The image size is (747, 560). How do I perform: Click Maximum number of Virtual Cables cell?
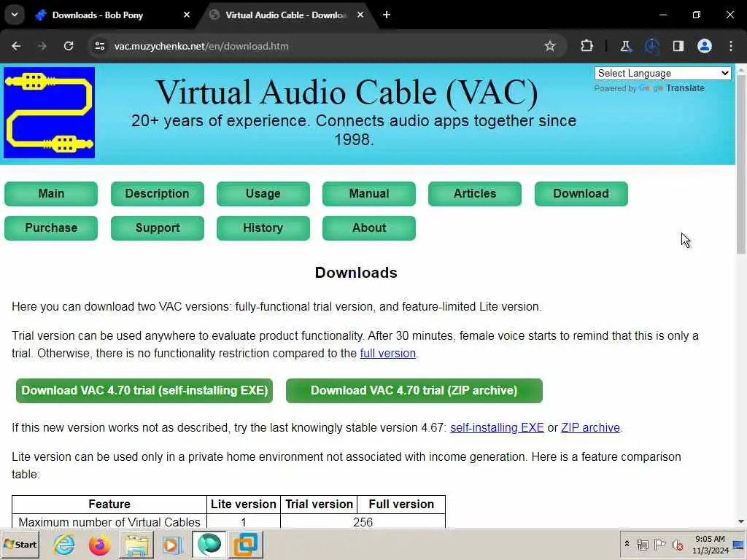coord(109,522)
